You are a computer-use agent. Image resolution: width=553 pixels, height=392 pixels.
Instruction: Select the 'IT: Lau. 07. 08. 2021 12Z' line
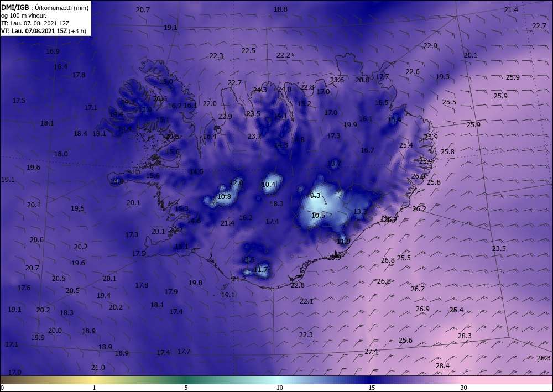pyautogui.click(x=35, y=23)
